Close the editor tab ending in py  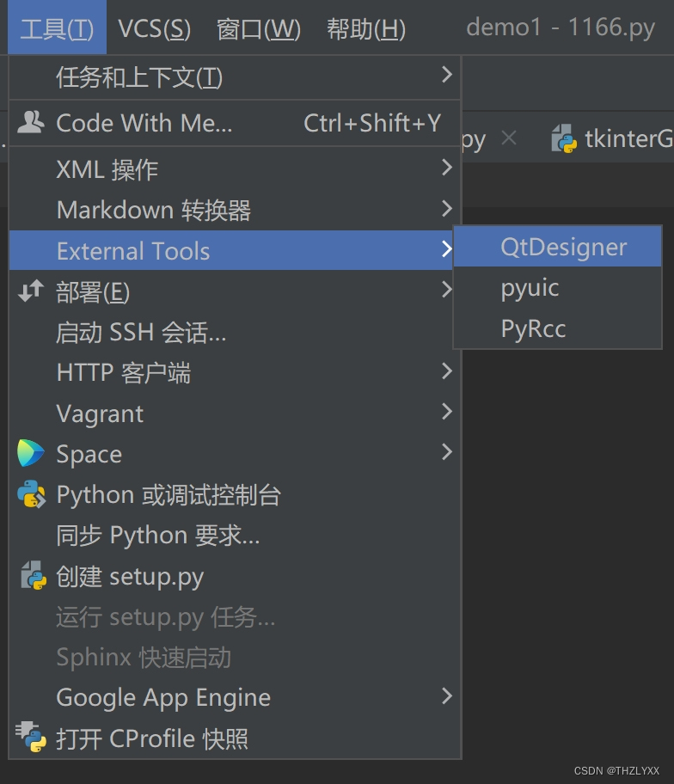pos(509,138)
